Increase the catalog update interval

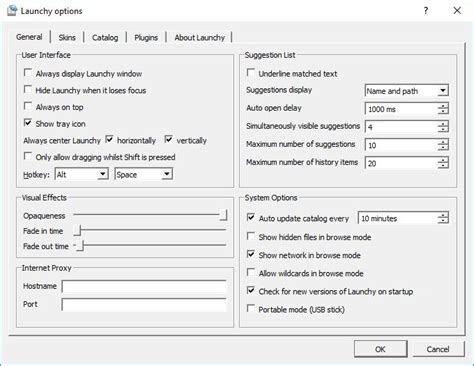coord(443,215)
